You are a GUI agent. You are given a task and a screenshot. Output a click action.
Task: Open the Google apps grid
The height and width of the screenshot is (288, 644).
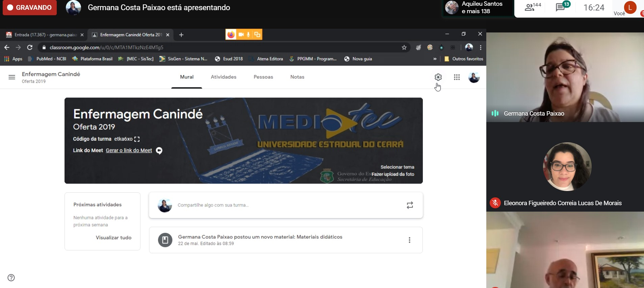tap(457, 77)
